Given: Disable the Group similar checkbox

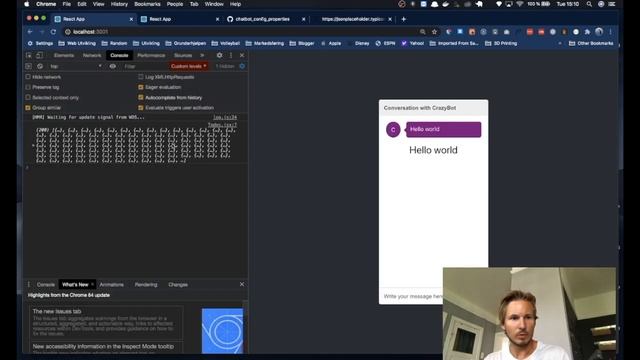Looking at the screenshot, I should coord(28,108).
